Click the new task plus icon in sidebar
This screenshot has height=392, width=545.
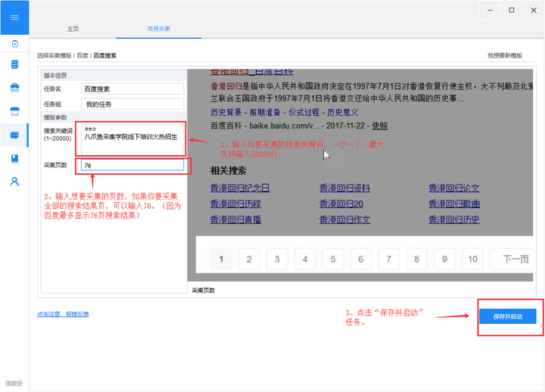tap(14, 44)
